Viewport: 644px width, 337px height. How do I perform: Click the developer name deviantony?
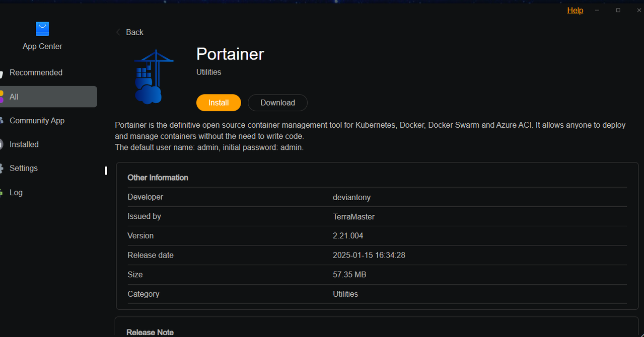click(x=351, y=198)
